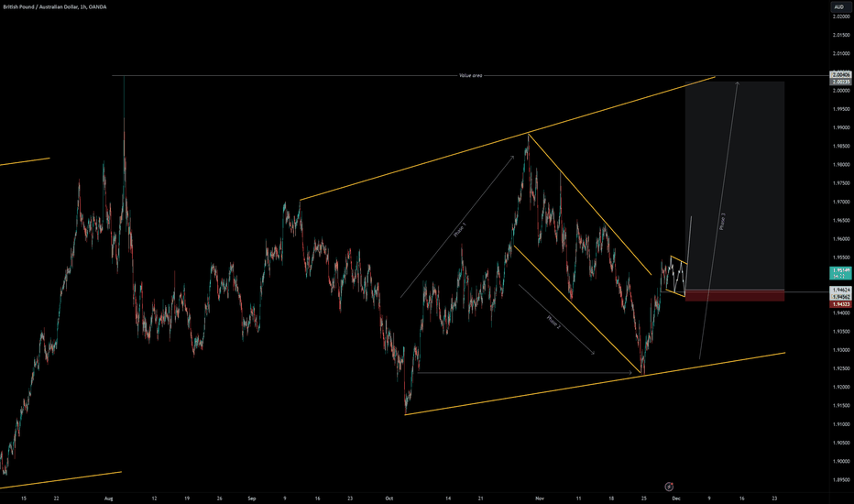Click the '12' date on time axis

pos(154,498)
